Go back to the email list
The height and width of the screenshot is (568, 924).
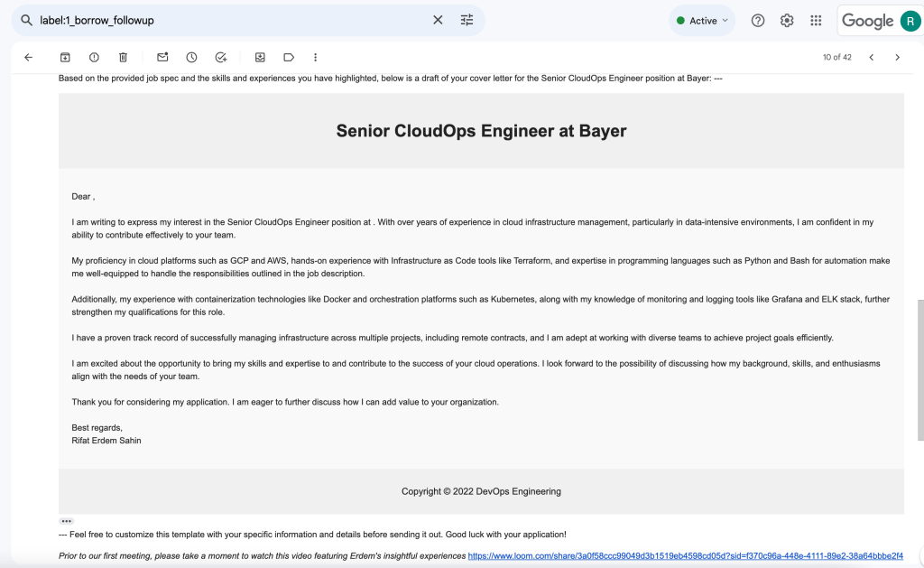pyautogui.click(x=28, y=57)
